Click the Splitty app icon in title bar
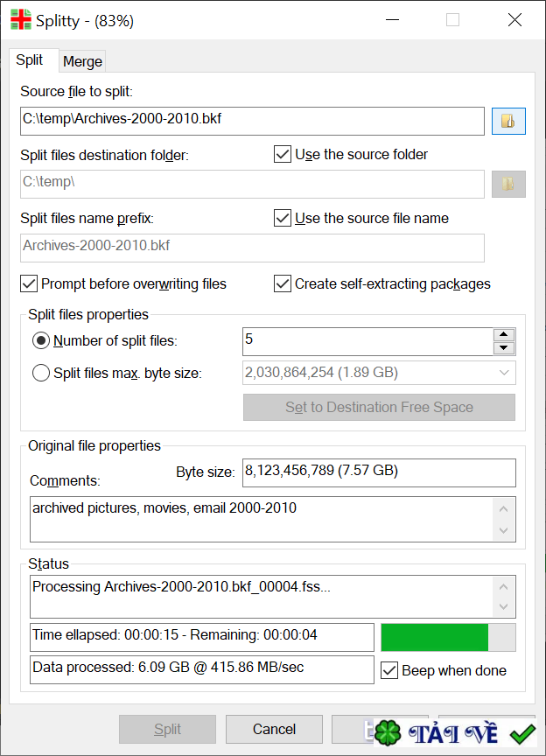Viewport: 546px width, 756px height. [20, 20]
